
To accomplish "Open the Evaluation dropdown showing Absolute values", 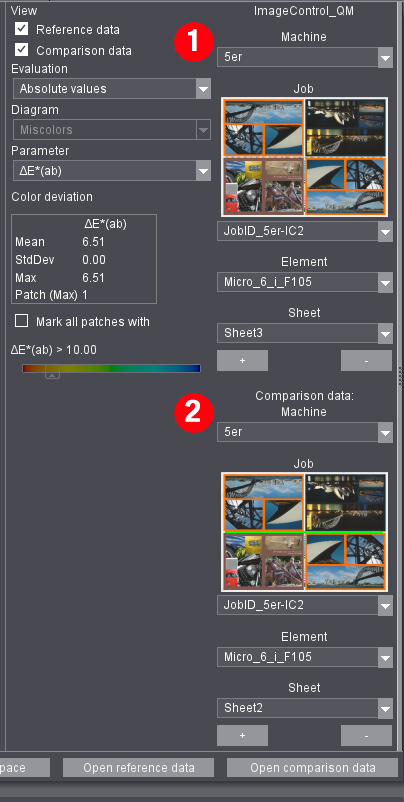I will pos(111,89).
